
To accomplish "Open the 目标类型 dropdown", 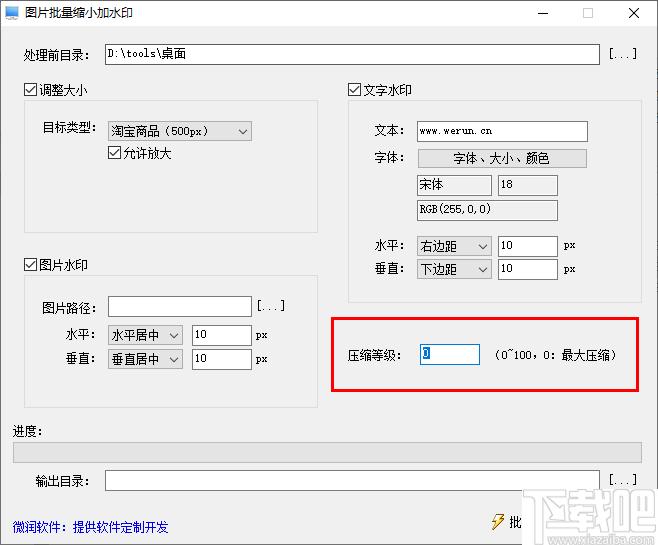I will click(180, 131).
